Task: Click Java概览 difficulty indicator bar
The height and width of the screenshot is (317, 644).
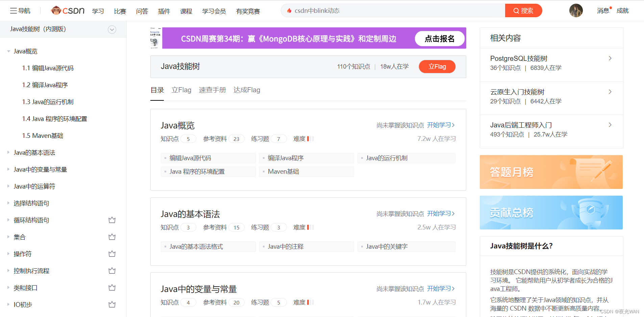Action: coord(311,139)
